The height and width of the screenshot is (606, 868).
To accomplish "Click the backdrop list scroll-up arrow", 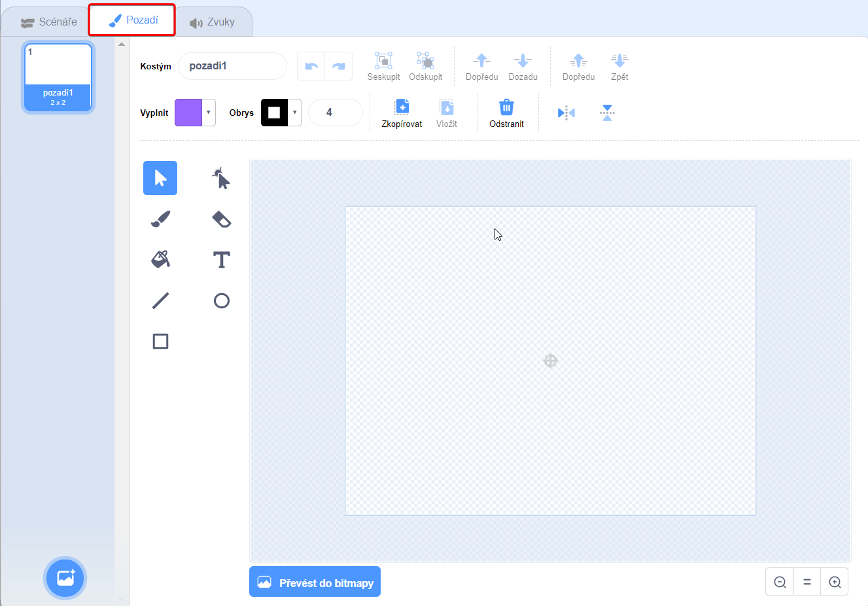I will click(122, 45).
